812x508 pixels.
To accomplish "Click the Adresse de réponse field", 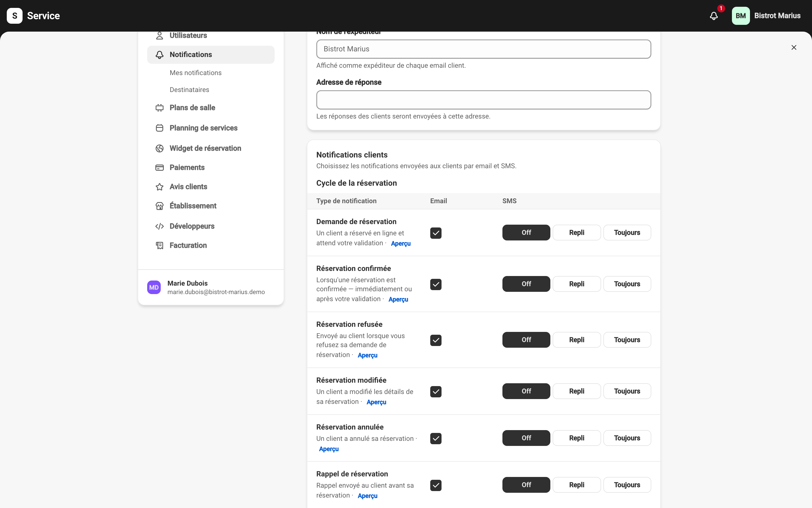I will 484,100.
